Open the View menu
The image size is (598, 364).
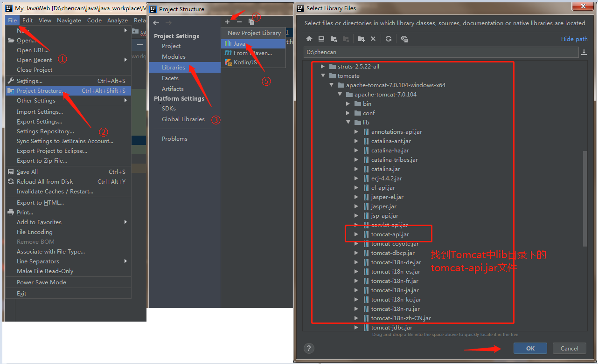45,20
